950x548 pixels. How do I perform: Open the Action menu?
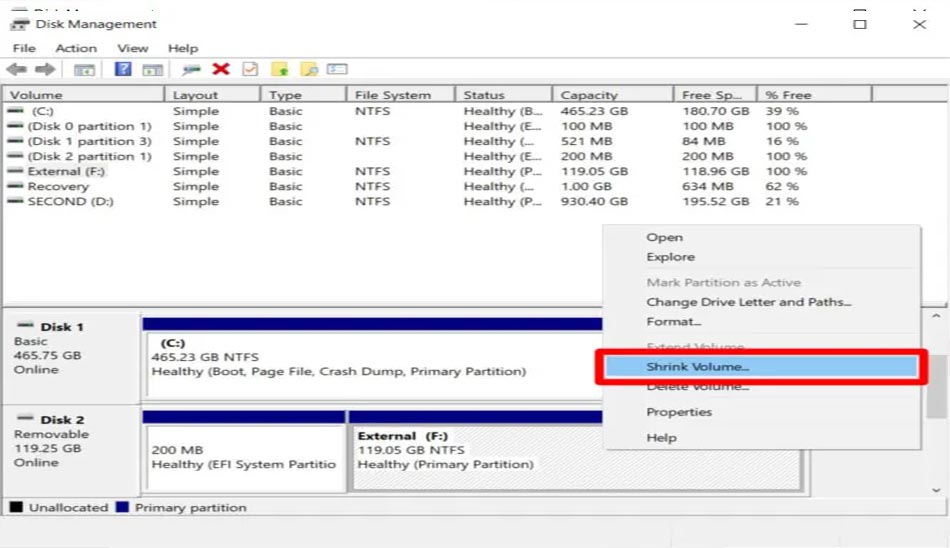(76, 48)
